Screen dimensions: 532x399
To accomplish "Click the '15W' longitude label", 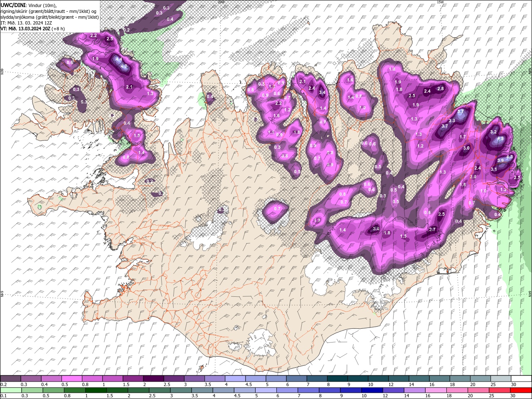I will (x=441, y=2).
